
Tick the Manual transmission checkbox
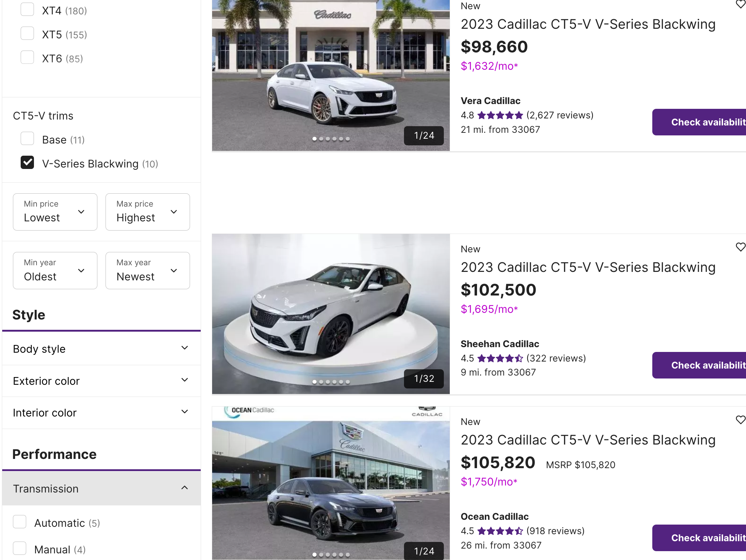pos(20,549)
